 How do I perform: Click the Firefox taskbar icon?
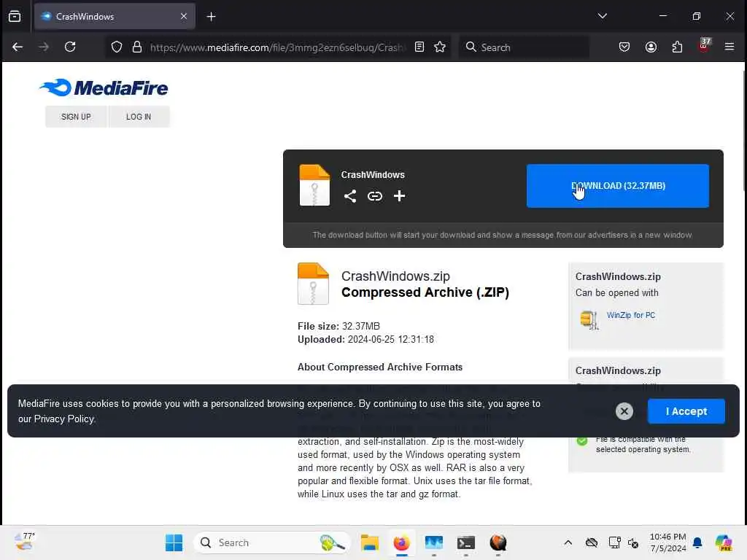click(x=402, y=542)
